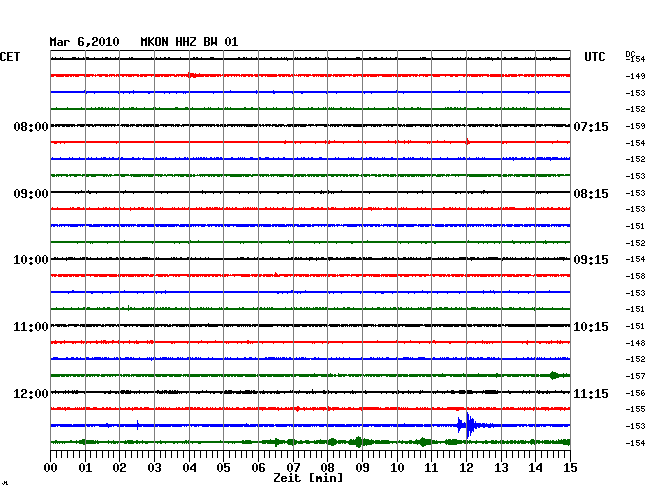This screenshot has height=494, width=650.
Task: Click the DC offset value "-148"
Action: point(635,343)
